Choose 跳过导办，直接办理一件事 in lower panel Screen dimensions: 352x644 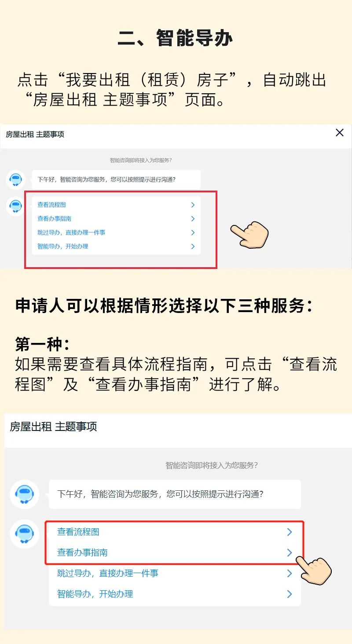pos(175,573)
